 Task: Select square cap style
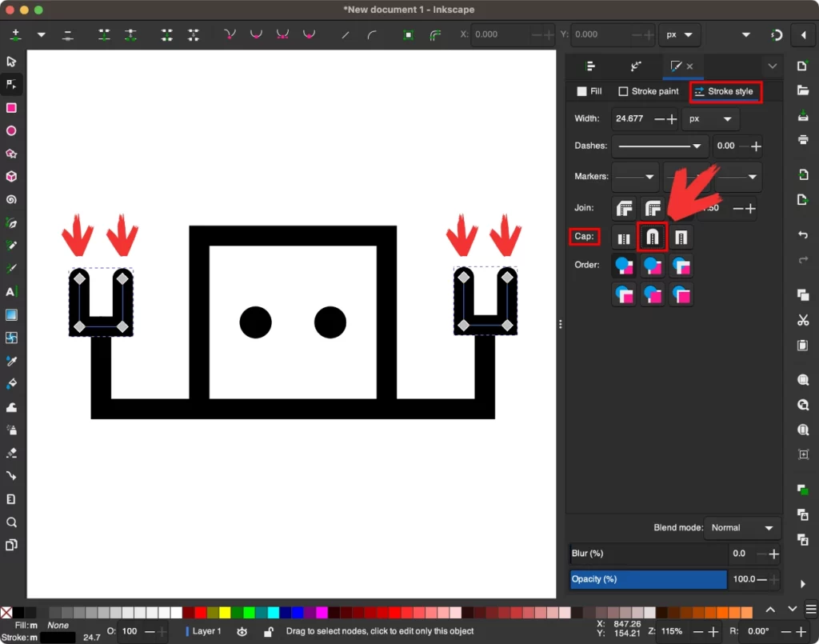pyautogui.click(x=681, y=238)
